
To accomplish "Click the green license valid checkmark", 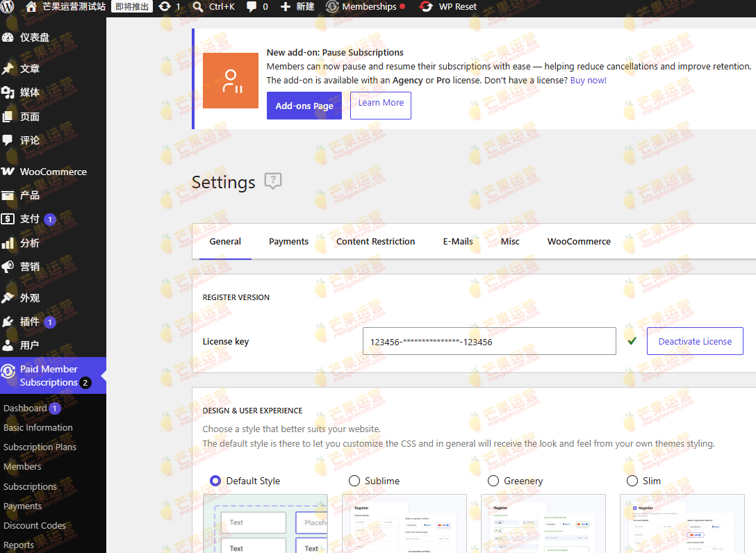I will (x=632, y=341).
